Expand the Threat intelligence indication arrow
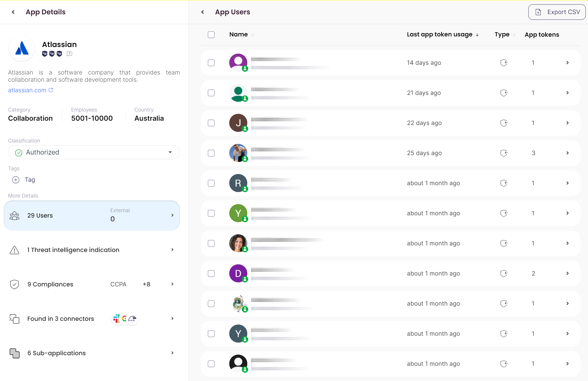Viewport: 588px width, 381px height. coord(173,250)
